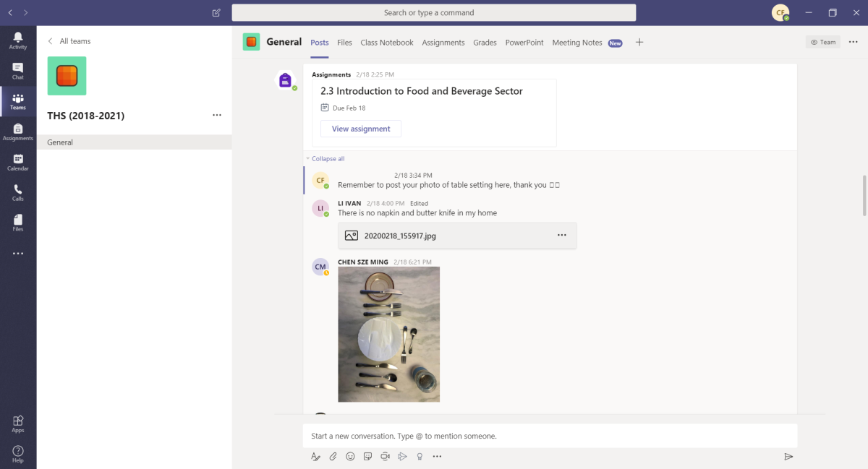Click the new conversation message box
This screenshot has height=469, width=868.
click(550, 436)
